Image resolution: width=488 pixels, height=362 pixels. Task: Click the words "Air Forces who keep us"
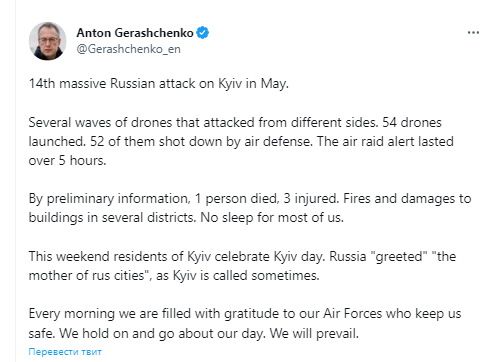(x=392, y=314)
